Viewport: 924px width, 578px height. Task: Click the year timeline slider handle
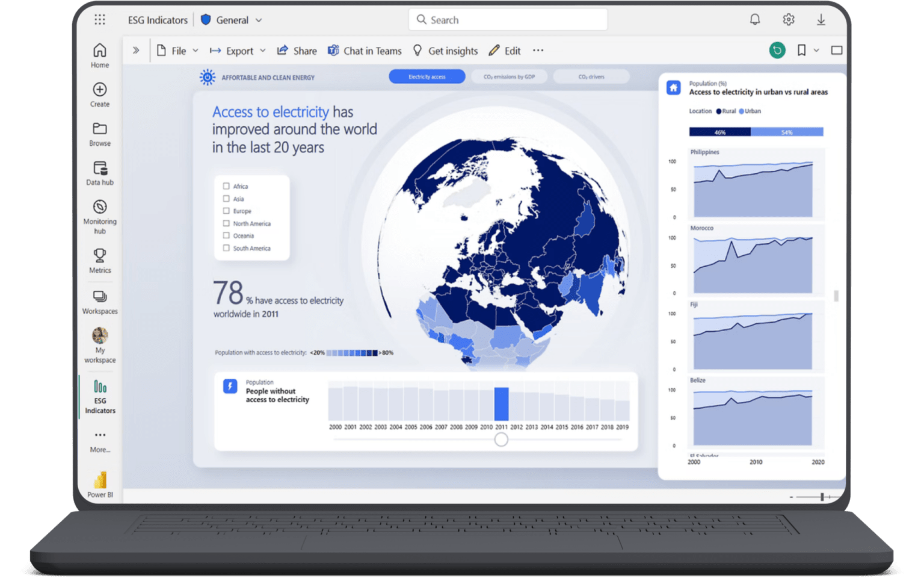[501, 440]
